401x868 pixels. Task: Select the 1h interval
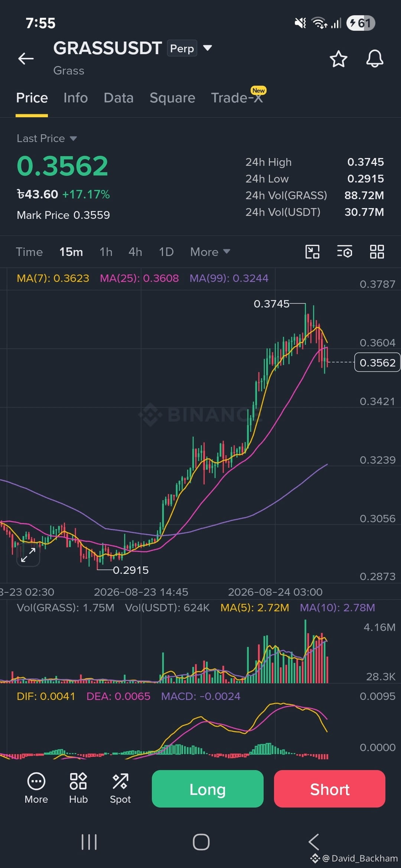pyautogui.click(x=106, y=252)
